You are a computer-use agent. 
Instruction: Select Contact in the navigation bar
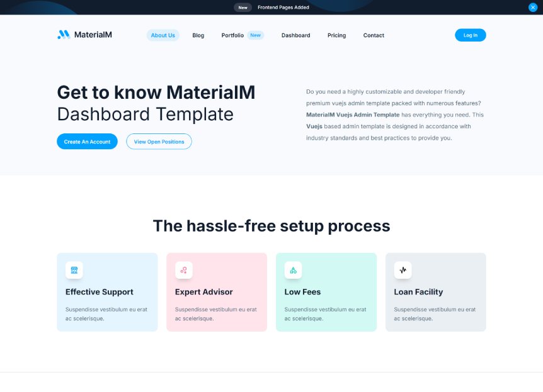click(x=374, y=35)
